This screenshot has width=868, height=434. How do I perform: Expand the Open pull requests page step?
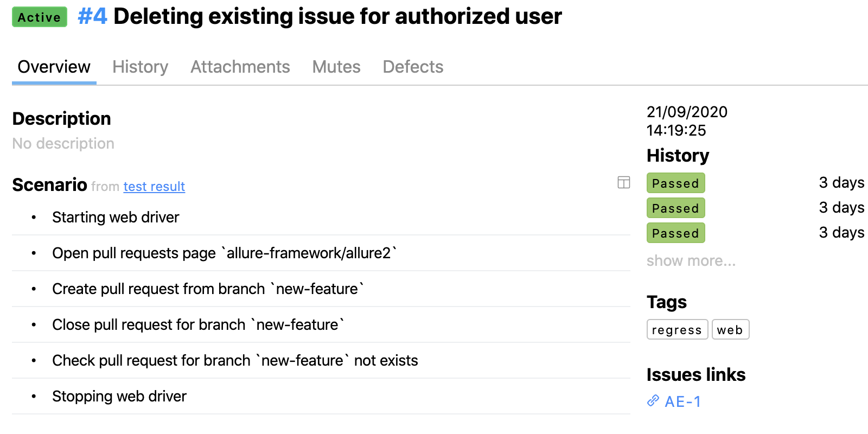pos(224,253)
